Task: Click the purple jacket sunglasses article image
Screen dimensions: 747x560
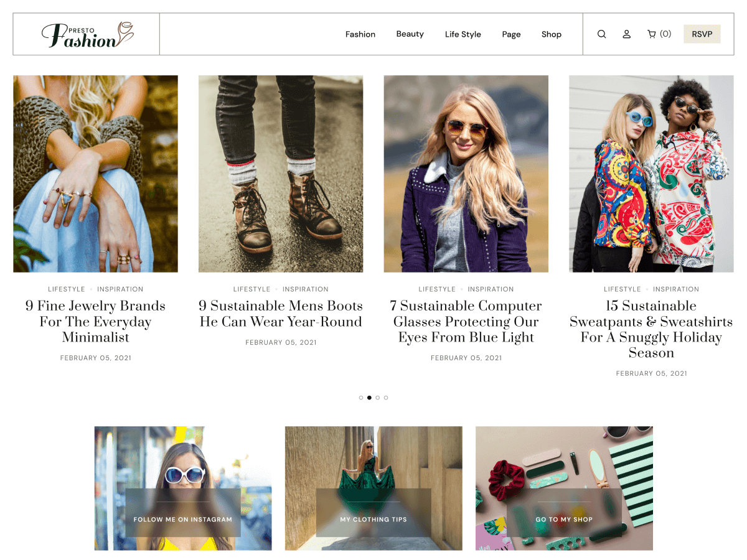Action: pyautogui.click(x=466, y=174)
